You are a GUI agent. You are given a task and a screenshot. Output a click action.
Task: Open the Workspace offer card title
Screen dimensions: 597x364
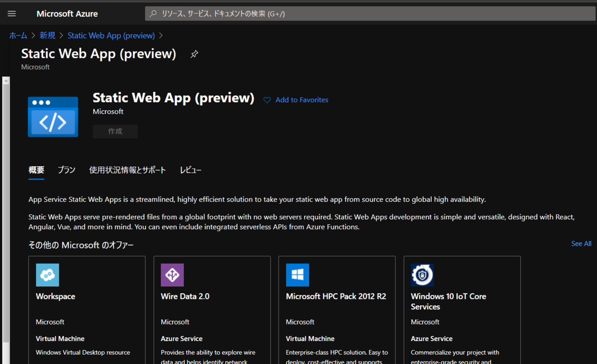pyautogui.click(x=55, y=296)
